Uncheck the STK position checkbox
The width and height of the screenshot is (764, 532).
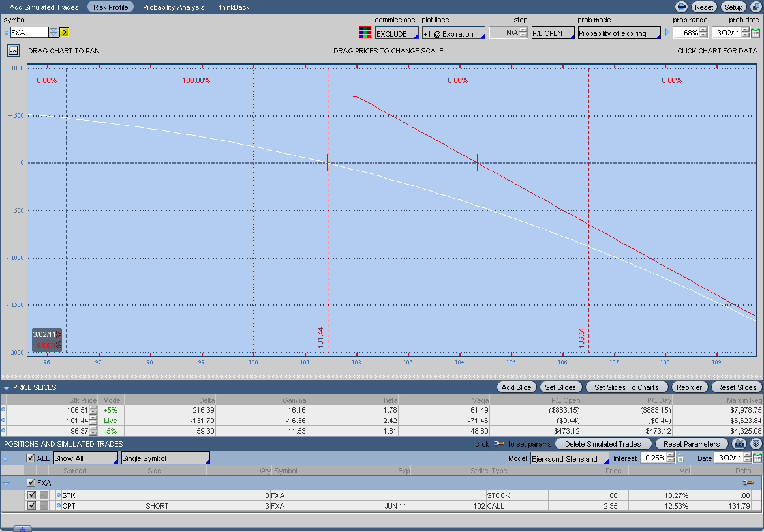tap(32, 495)
